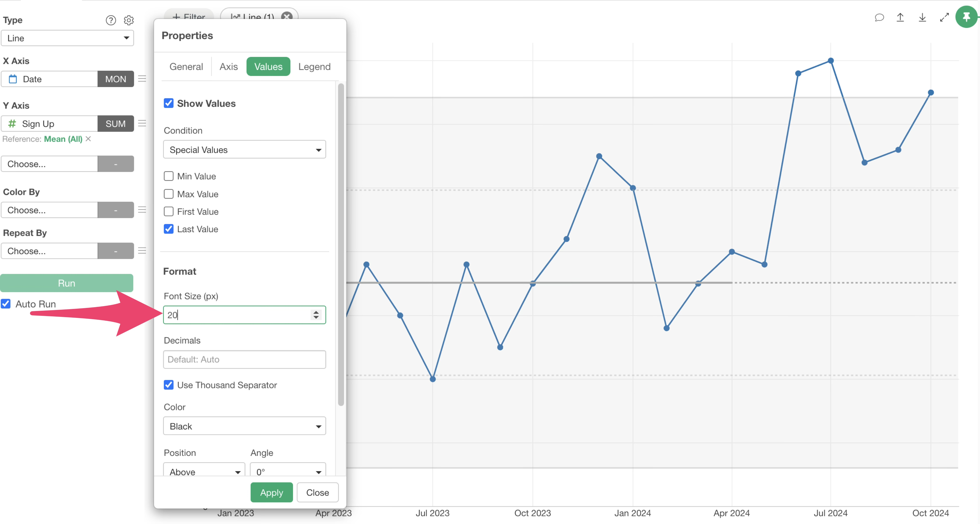Click the download arrow icon

tap(922, 18)
